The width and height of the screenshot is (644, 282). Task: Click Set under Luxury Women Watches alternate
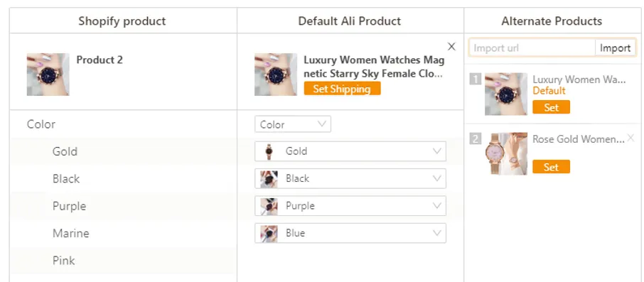551,107
